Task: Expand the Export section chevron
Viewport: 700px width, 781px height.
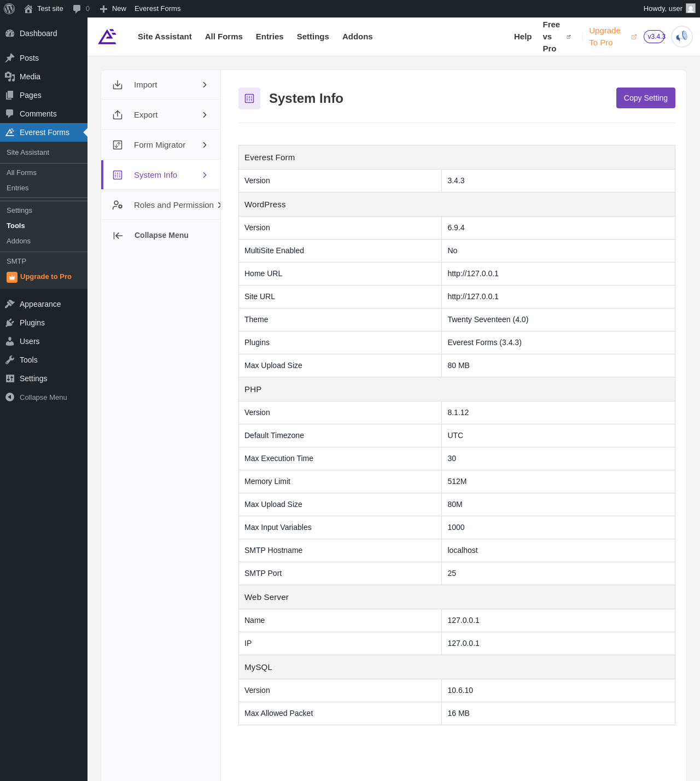Action: point(205,115)
